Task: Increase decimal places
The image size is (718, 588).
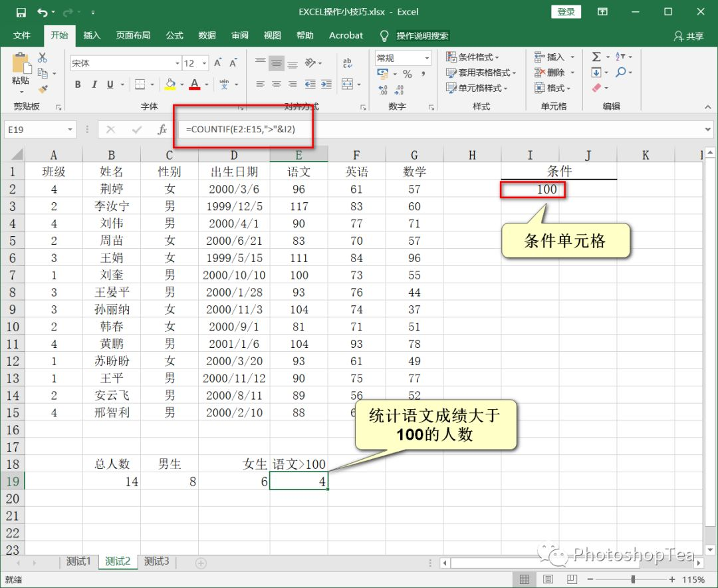Action: (x=384, y=89)
